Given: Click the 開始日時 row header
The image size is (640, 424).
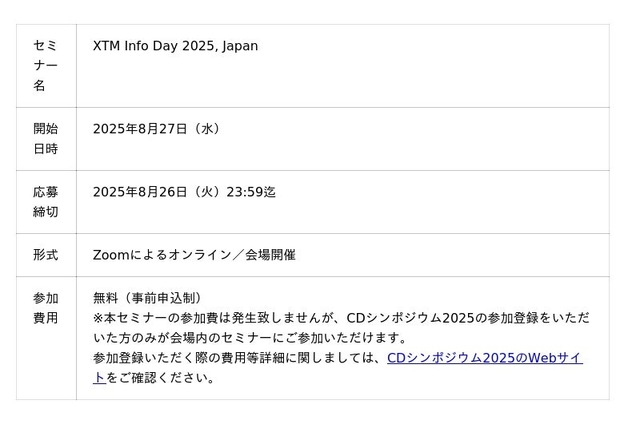Looking at the screenshot, I should (x=45, y=139).
